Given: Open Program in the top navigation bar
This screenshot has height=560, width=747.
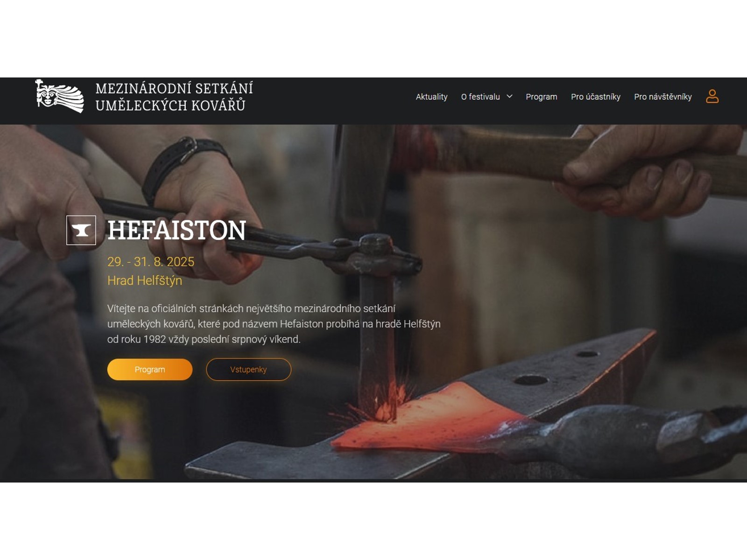Looking at the screenshot, I should tap(542, 97).
